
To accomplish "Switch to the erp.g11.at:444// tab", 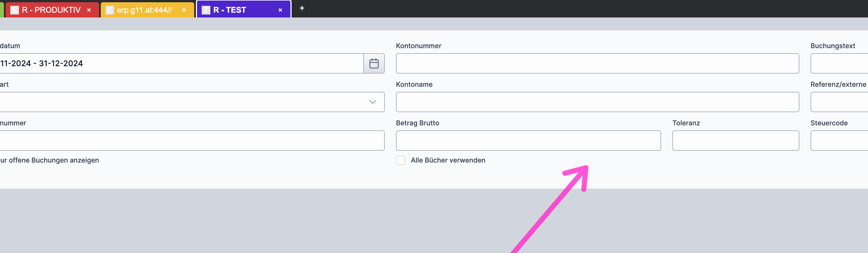I will (144, 10).
